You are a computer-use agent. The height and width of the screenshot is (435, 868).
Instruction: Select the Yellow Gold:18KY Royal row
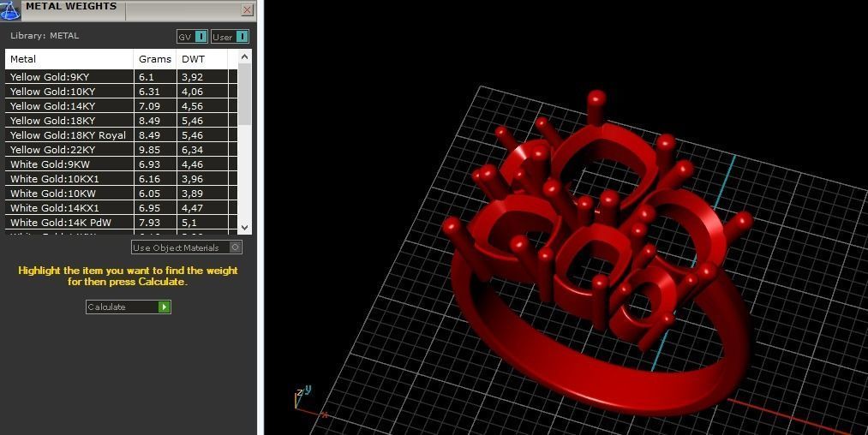pos(121,135)
